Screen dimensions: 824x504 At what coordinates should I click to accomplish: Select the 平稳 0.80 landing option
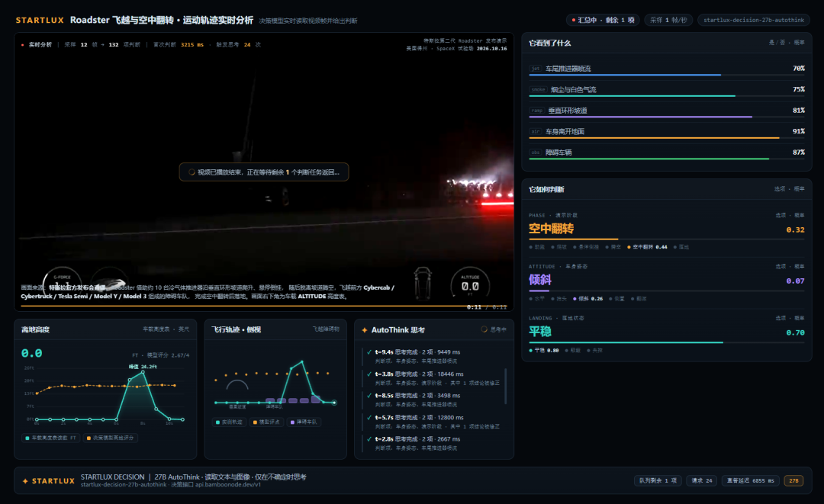pyautogui.click(x=545, y=350)
